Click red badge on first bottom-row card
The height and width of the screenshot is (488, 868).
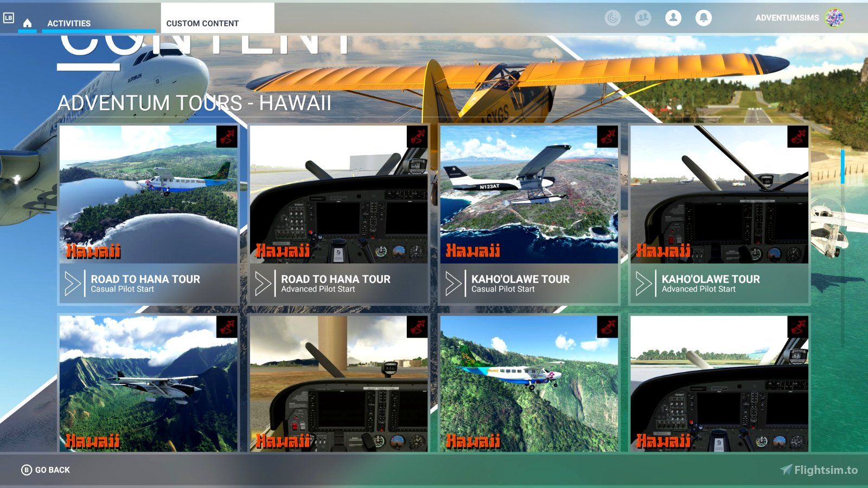coord(227,327)
